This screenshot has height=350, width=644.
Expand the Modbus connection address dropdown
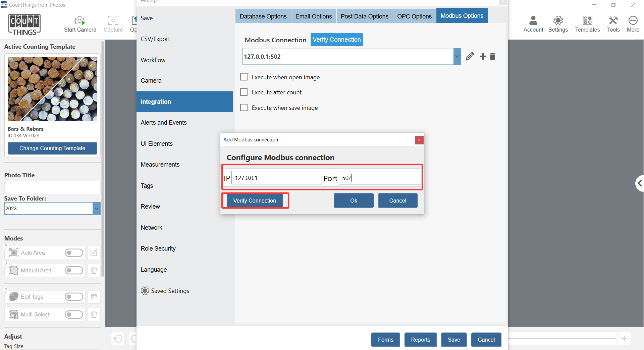click(x=457, y=56)
